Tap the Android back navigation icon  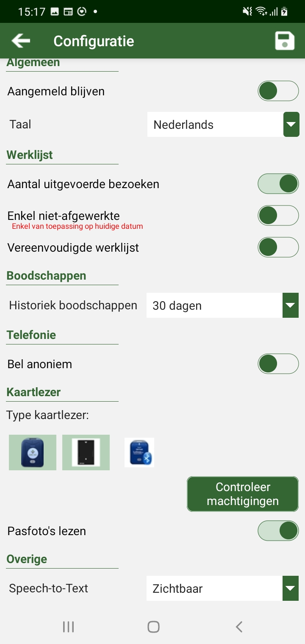click(239, 627)
